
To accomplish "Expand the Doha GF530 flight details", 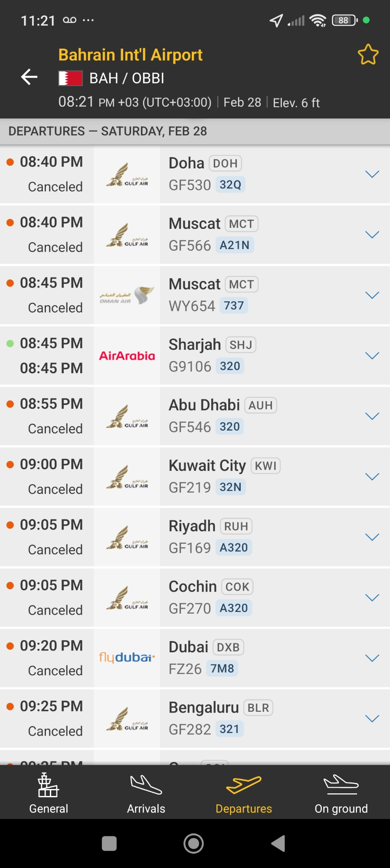I will (x=372, y=174).
